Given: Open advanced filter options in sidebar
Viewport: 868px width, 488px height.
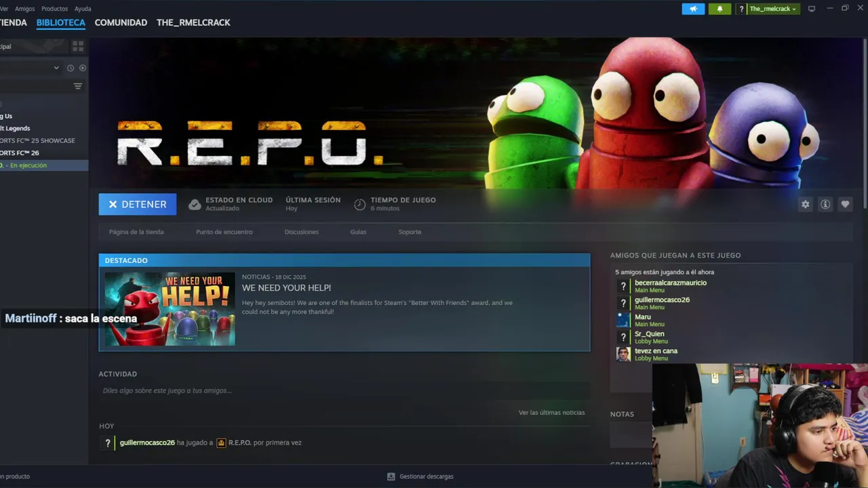Looking at the screenshot, I should [78, 86].
